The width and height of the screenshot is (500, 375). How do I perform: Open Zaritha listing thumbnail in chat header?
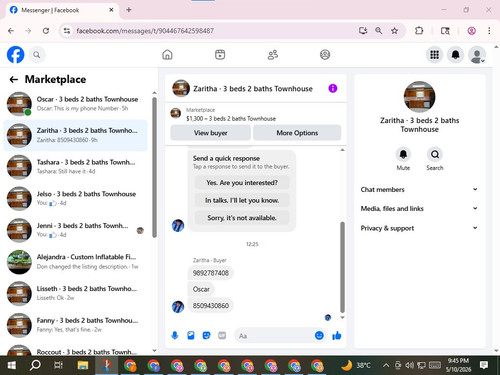click(181, 88)
